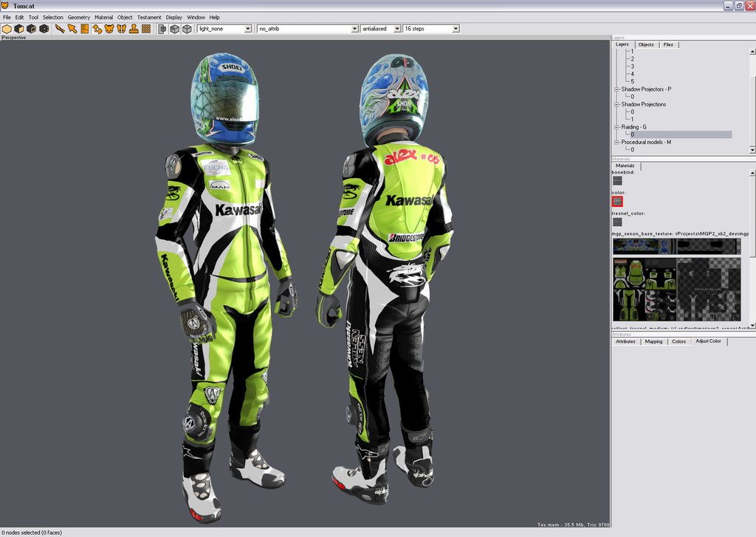Collapse the Shadow Projectors - P tree node
756x537 pixels.
616,89
